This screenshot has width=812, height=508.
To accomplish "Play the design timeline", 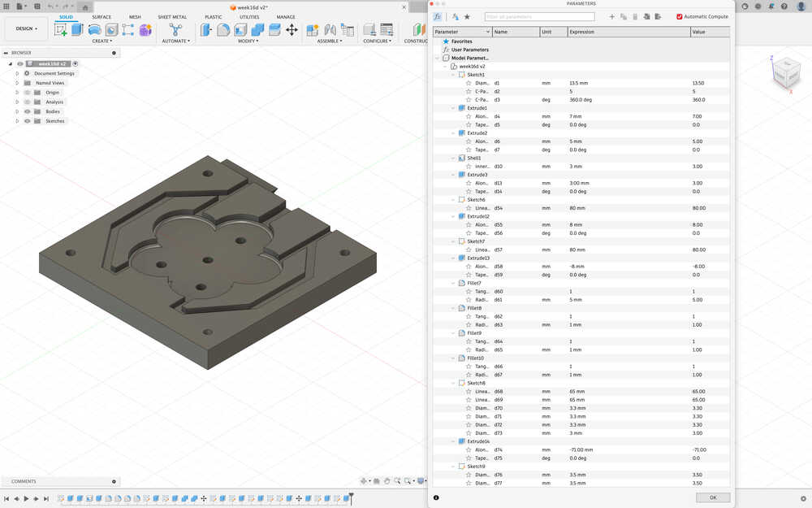I will [26, 499].
